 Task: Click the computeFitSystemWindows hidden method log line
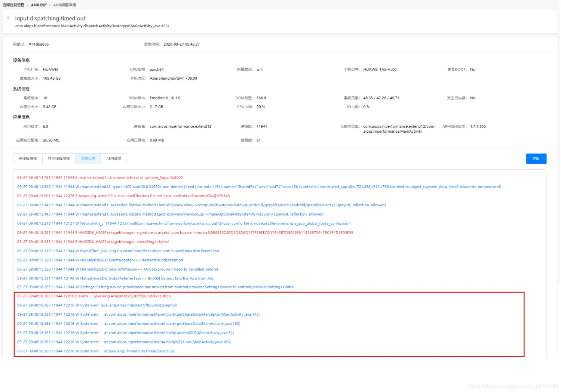click(x=201, y=205)
